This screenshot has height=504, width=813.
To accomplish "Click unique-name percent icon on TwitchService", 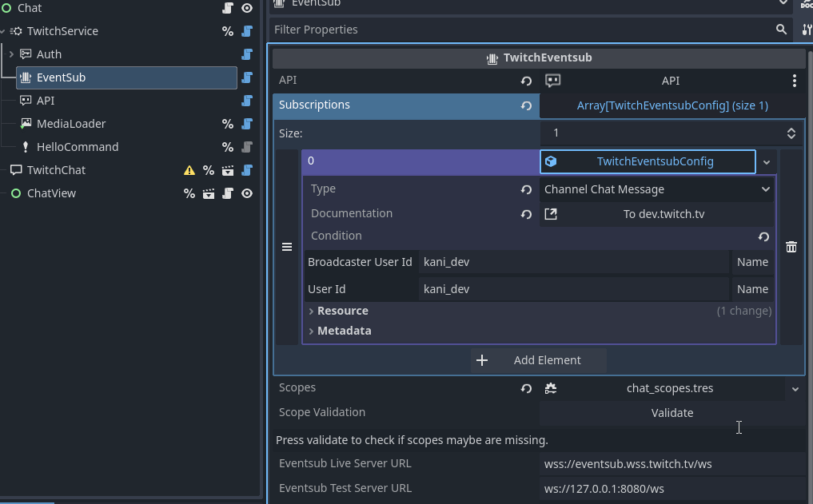I will pyautogui.click(x=228, y=31).
